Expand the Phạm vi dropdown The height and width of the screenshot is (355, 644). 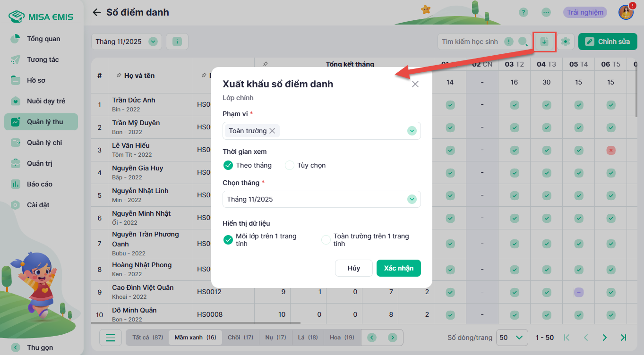pyautogui.click(x=412, y=131)
